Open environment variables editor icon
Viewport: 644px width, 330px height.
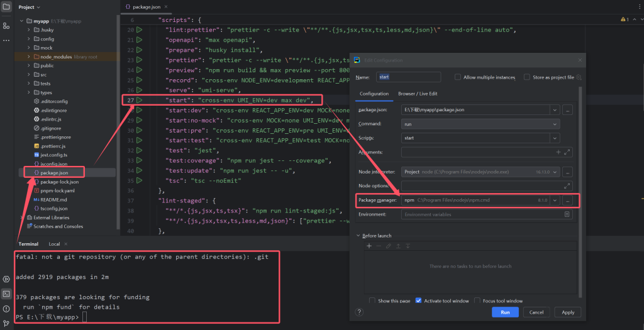pos(567,214)
